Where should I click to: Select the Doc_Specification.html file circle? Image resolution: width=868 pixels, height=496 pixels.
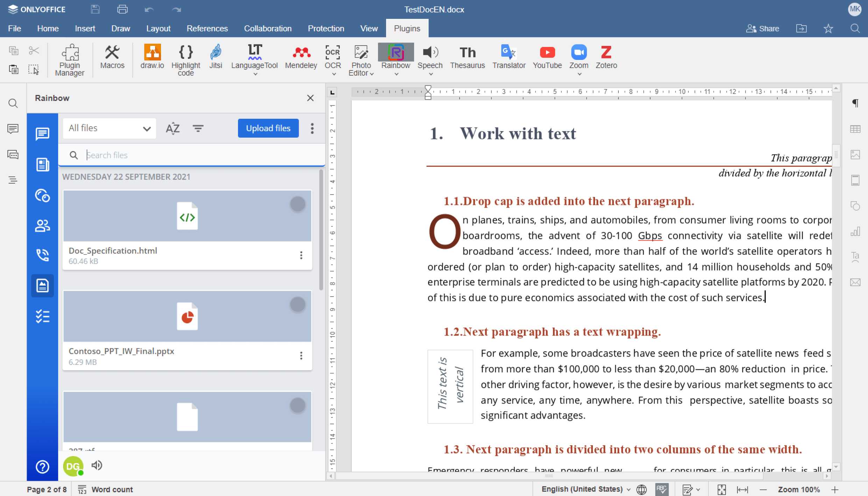click(297, 204)
